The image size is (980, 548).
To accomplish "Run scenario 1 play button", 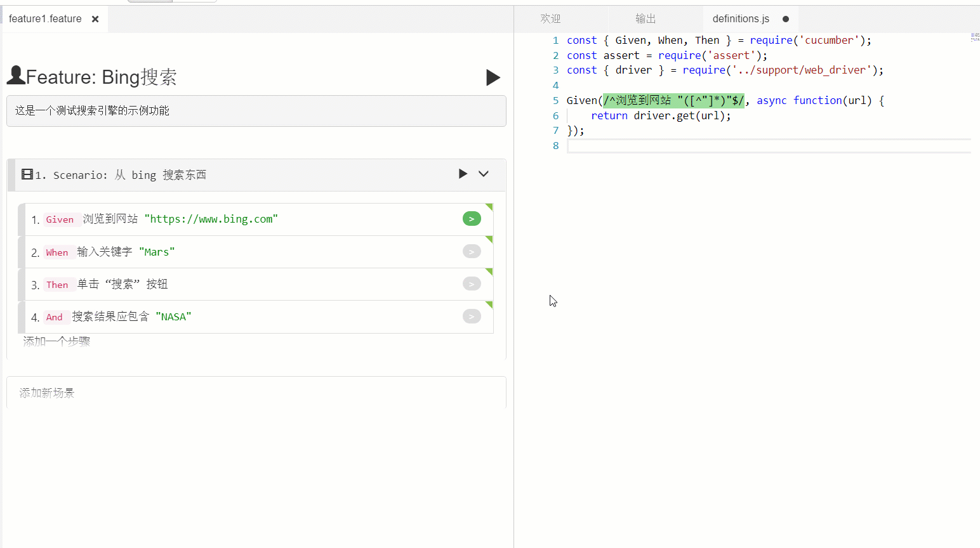I will click(463, 174).
